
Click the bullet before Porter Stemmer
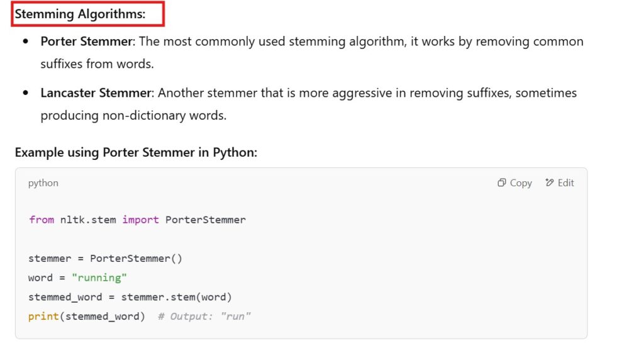pyautogui.click(x=26, y=42)
